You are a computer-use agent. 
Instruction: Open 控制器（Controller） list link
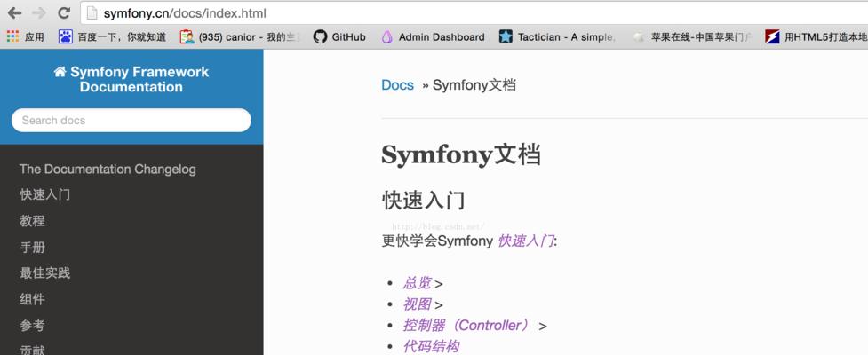pyautogui.click(x=466, y=325)
